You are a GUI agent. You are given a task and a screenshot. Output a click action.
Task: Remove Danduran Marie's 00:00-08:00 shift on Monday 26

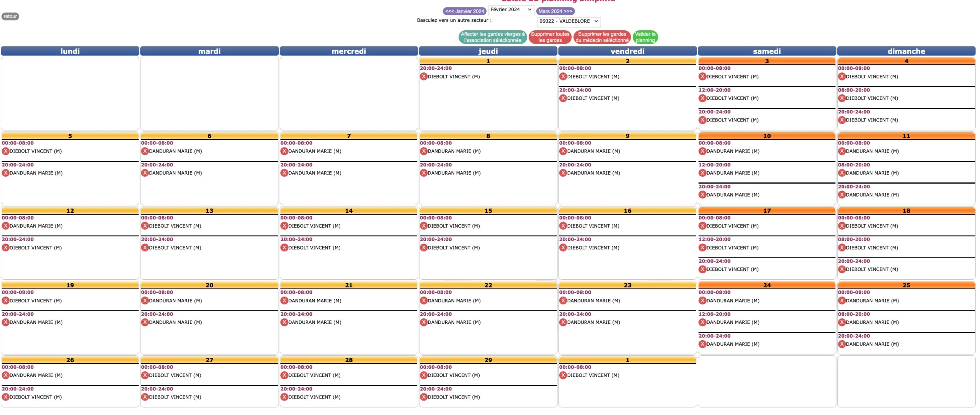point(5,376)
